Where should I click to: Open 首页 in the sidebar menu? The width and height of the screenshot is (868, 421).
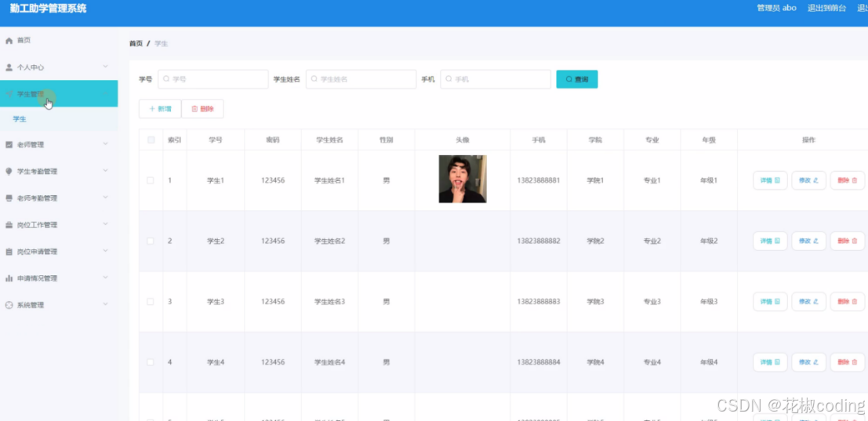(59, 41)
